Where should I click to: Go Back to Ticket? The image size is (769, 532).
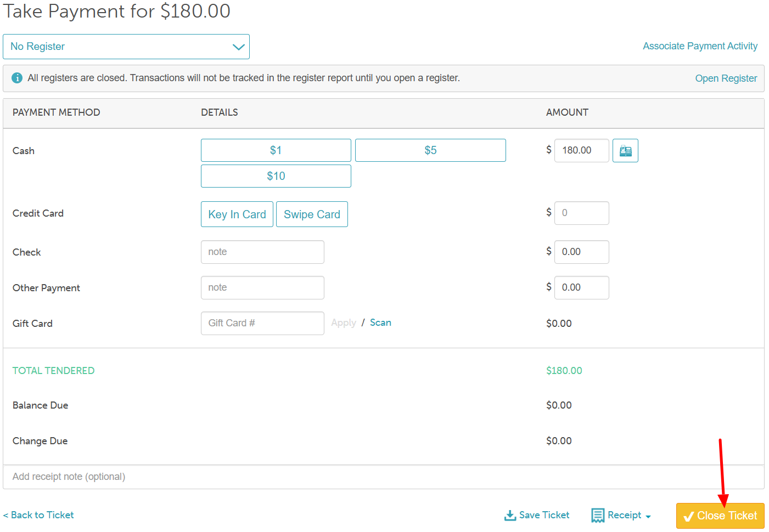pyautogui.click(x=38, y=515)
